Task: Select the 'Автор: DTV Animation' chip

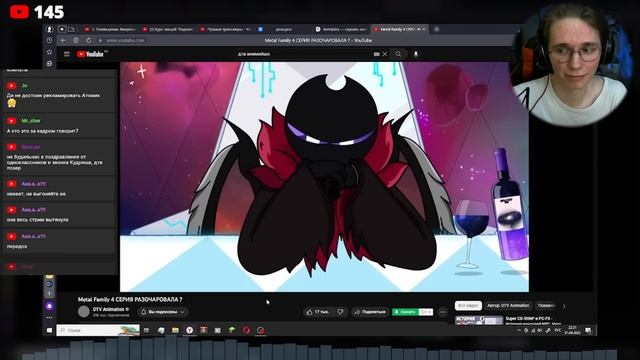Action: tap(508, 306)
